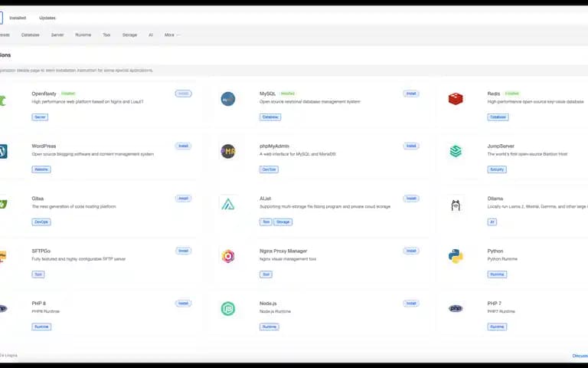Viewport: 588px width, 368px height.
Task: Click the Nginx Proxy Manager hexagon icon
Action: pos(228,256)
